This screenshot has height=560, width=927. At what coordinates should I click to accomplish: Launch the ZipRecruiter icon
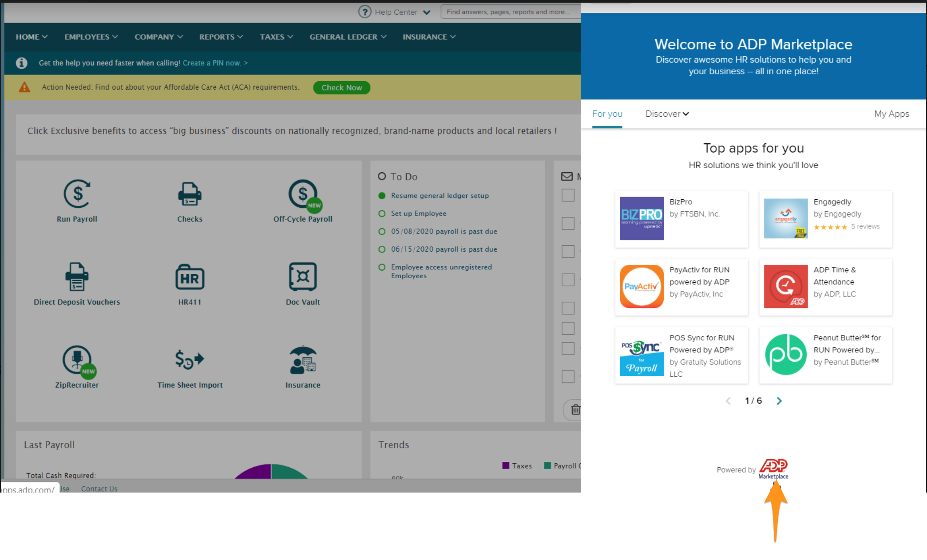click(77, 360)
